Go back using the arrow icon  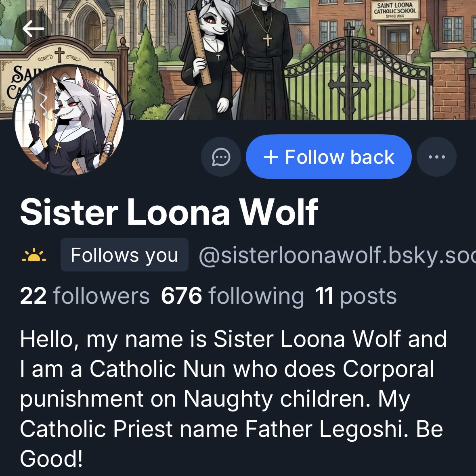click(33, 29)
